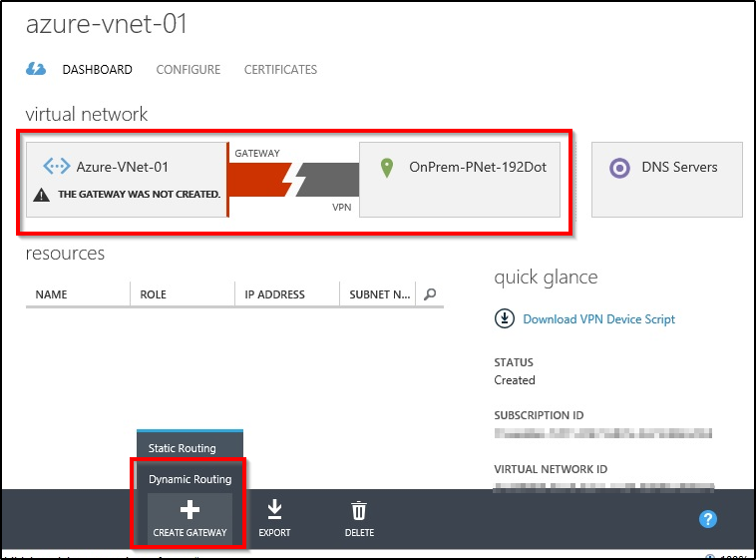Open the DNS Servers tile

coord(667,180)
